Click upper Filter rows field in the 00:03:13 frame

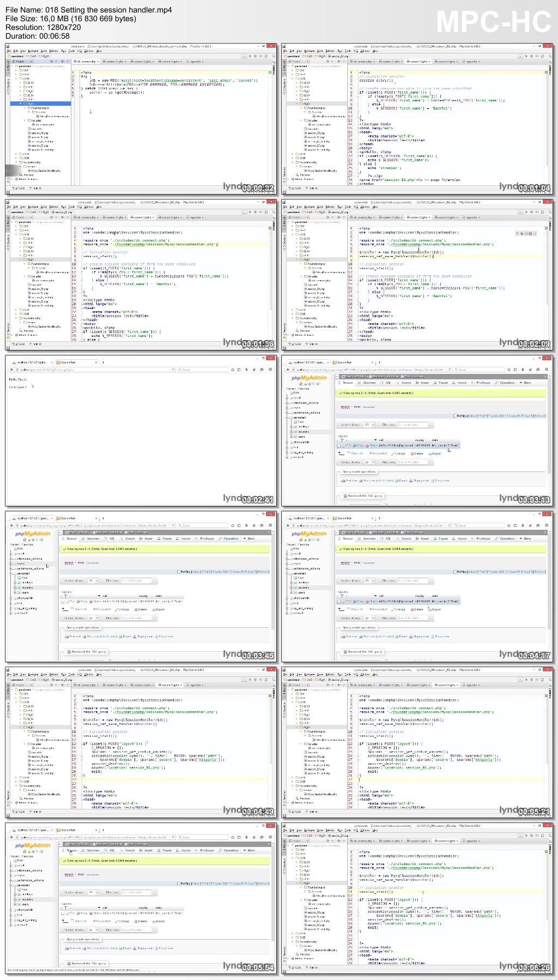pyautogui.click(x=413, y=425)
